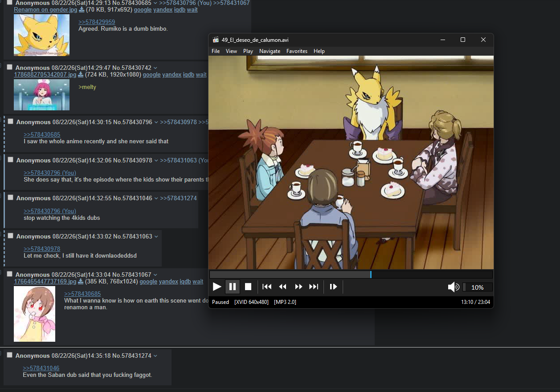Open the Favorites menu in media player
The height and width of the screenshot is (392, 560).
(297, 51)
